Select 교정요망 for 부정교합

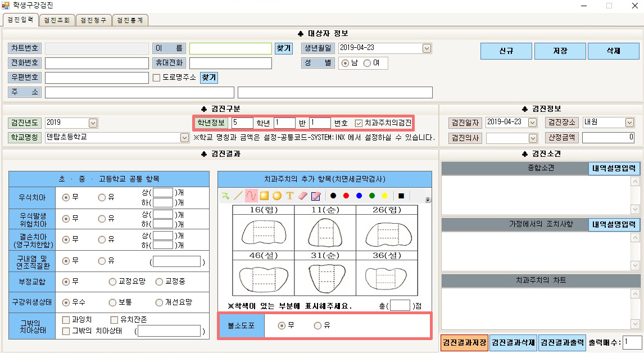pos(112,282)
